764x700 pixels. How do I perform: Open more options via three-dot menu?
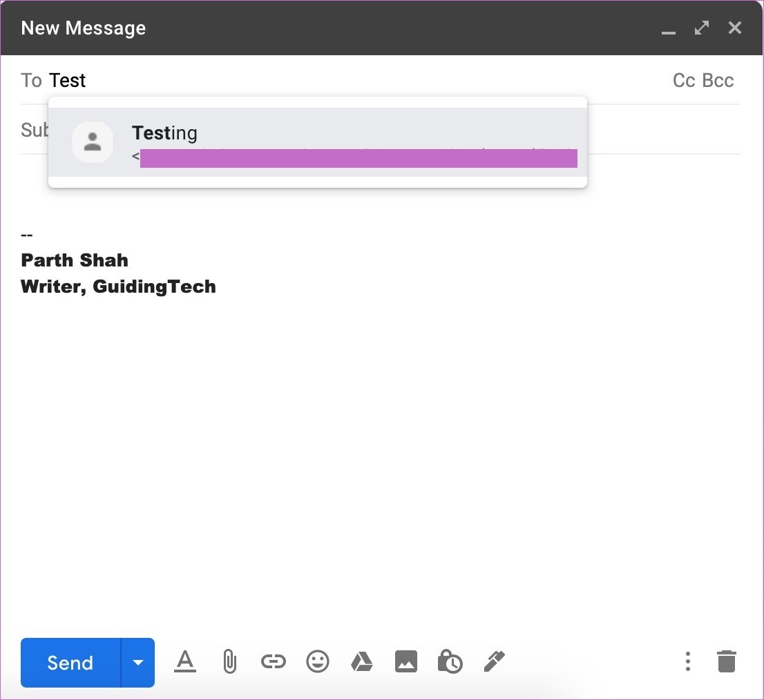[x=688, y=661]
